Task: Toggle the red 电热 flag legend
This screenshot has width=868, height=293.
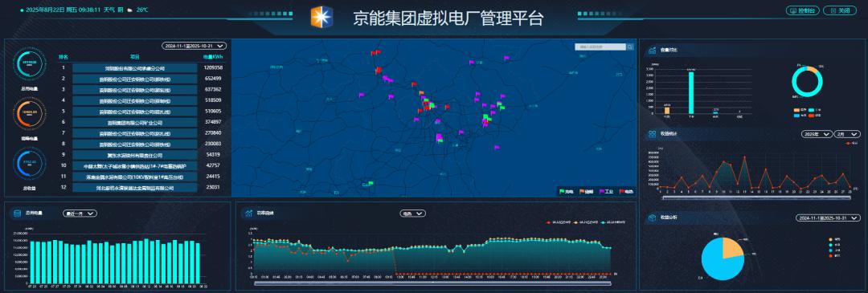Action: click(627, 192)
